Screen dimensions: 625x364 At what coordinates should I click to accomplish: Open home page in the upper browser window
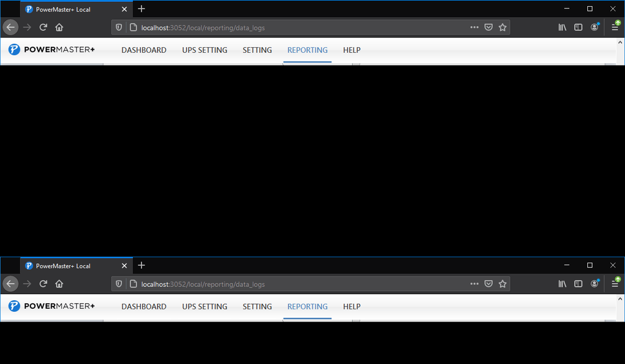(59, 27)
